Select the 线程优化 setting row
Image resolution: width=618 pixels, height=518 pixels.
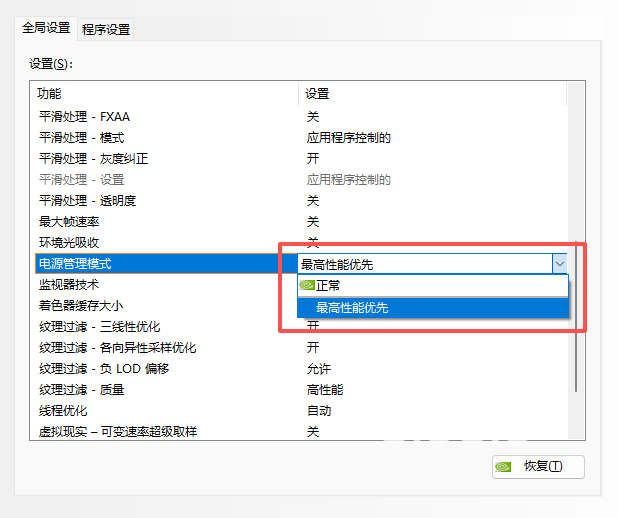tap(63, 410)
